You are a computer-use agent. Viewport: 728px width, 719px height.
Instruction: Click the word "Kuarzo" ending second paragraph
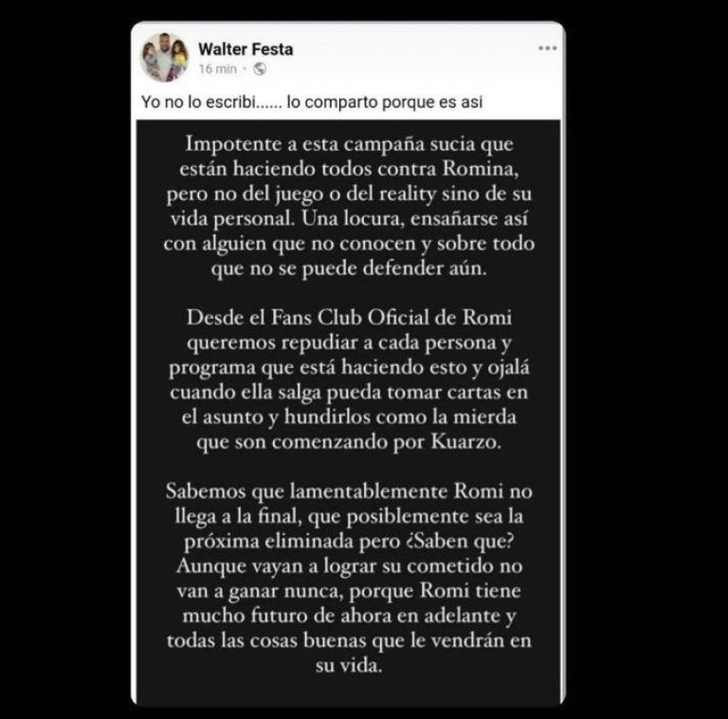pos(466,442)
